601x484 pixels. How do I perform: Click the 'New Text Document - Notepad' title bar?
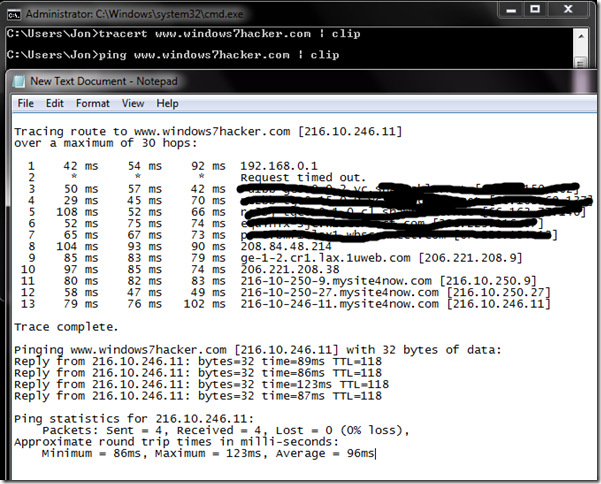pos(303,81)
